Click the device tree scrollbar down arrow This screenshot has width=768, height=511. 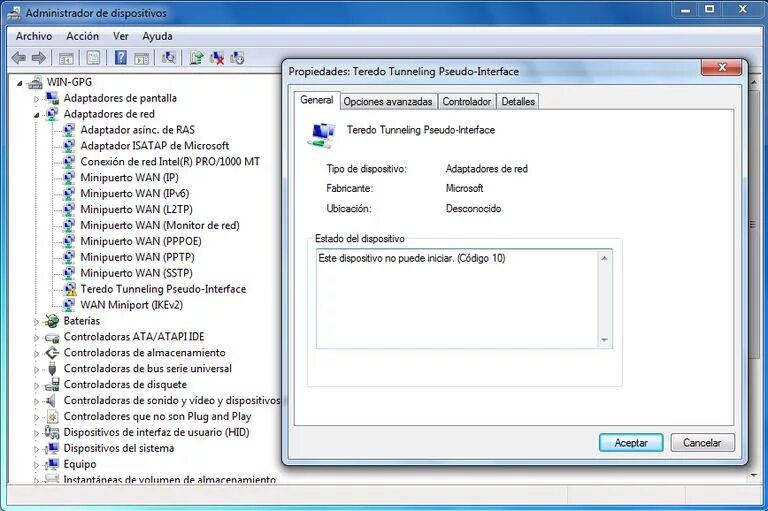click(x=754, y=475)
